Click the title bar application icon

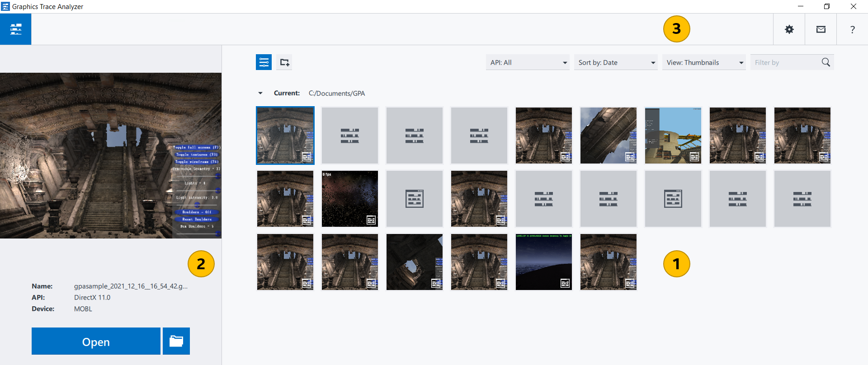pyautogui.click(x=5, y=6)
